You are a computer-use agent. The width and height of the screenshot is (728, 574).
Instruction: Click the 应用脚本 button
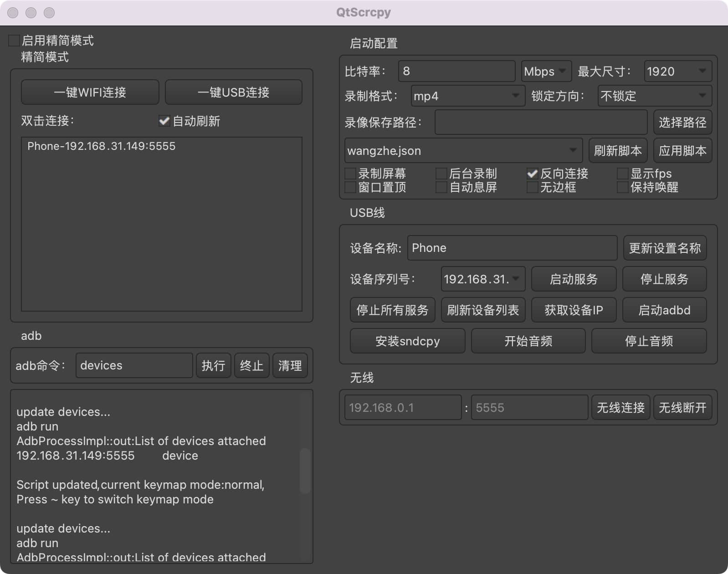click(x=682, y=150)
